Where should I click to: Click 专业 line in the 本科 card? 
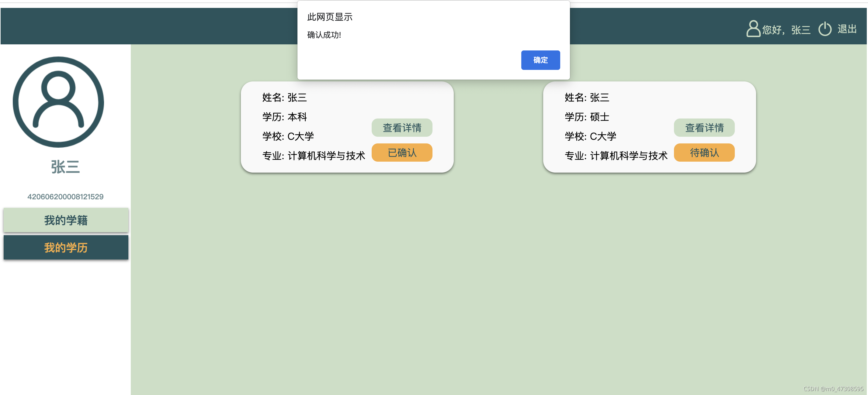[313, 156]
